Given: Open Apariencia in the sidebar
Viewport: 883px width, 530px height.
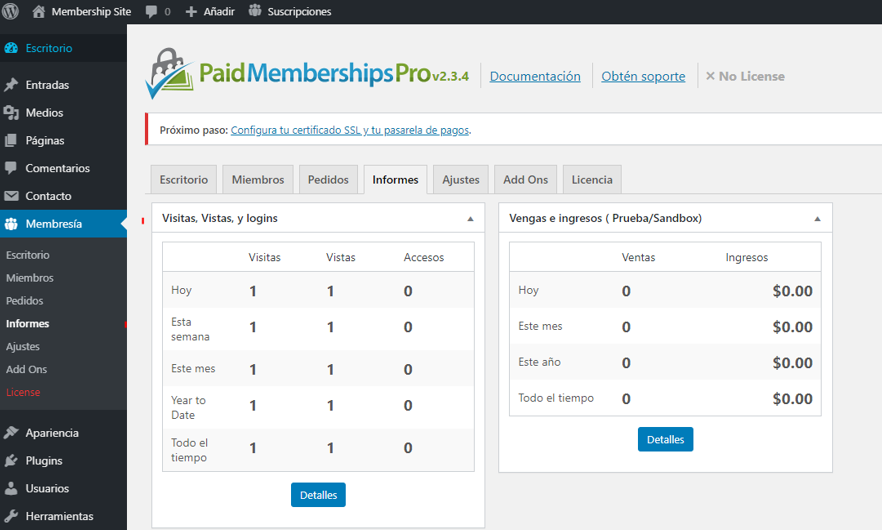Looking at the screenshot, I should 52,433.
